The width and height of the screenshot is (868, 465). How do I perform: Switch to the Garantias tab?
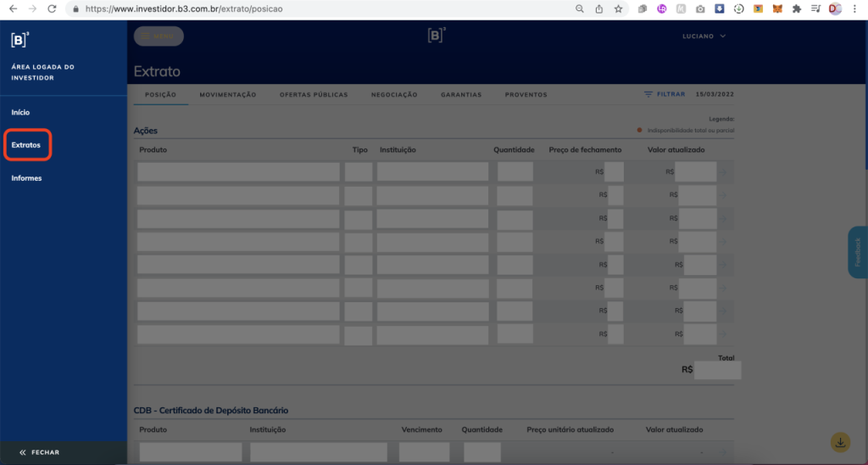pyautogui.click(x=461, y=95)
